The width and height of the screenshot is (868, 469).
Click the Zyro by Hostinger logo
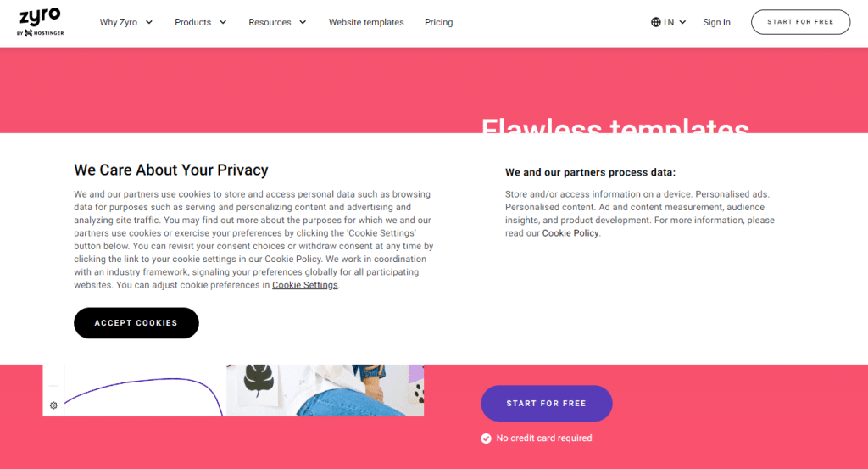40,22
